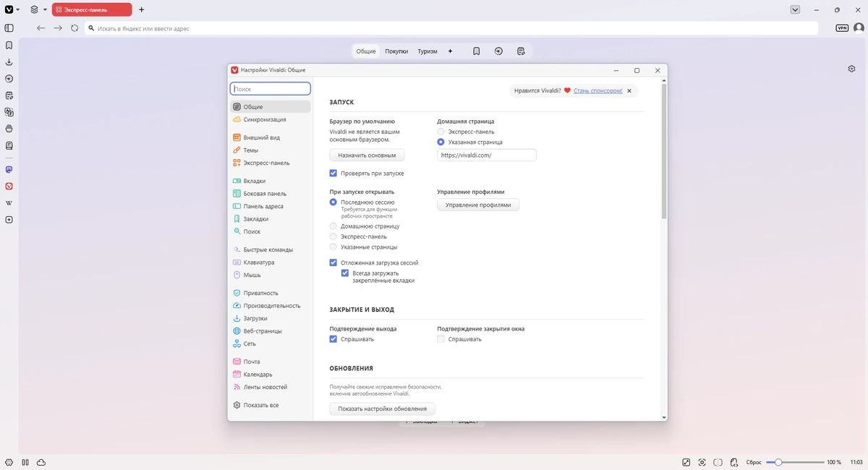This screenshot has width=868, height=470.
Task: Open sync cloud icon in status bar
Action: click(41, 462)
